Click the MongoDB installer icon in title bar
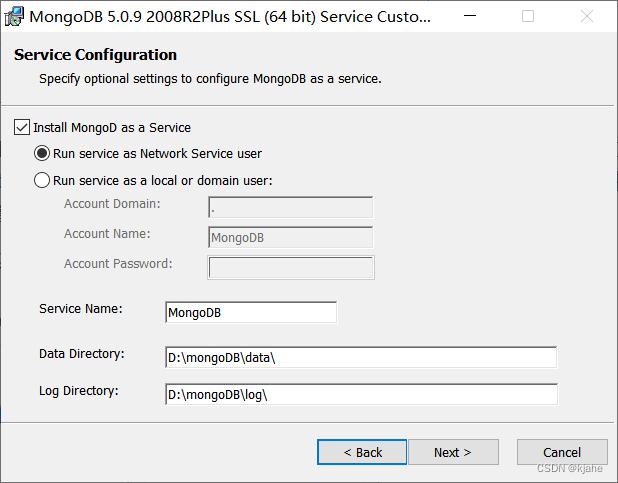The width and height of the screenshot is (618, 483). tap(14, 17)
